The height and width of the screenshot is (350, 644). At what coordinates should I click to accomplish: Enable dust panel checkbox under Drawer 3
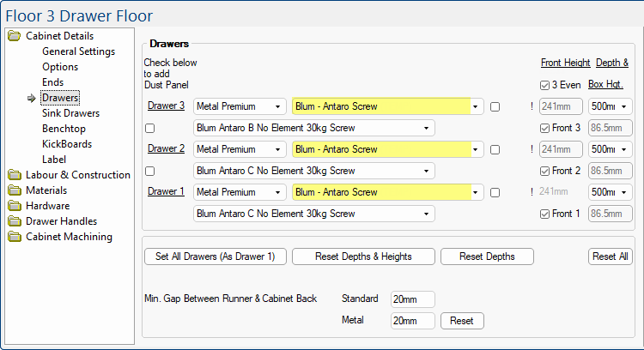click(150, 128)
